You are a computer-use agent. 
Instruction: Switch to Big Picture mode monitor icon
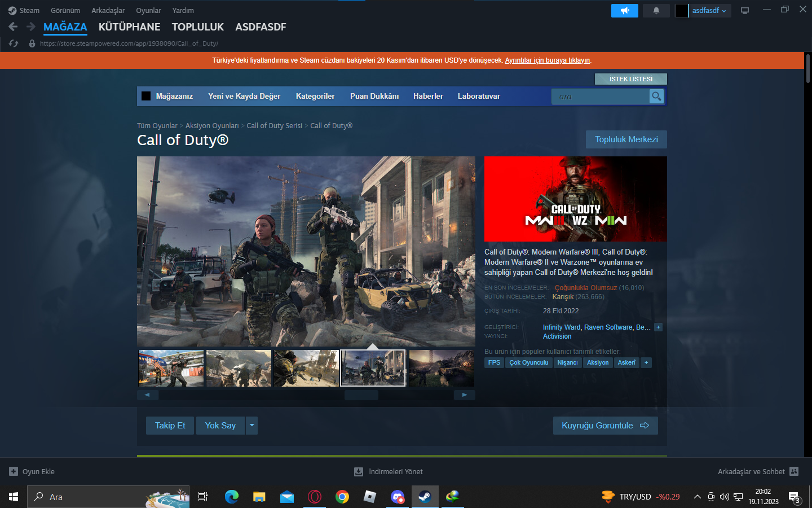[x=745, y=11]
